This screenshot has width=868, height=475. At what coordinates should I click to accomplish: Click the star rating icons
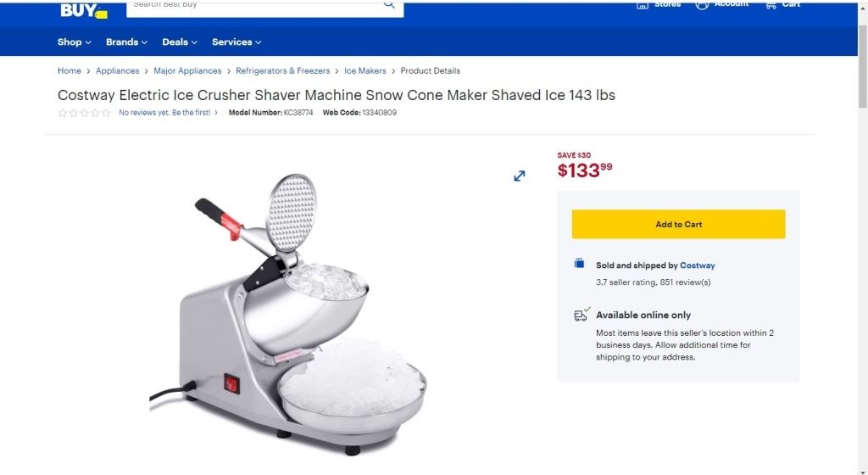pyautogui.click(x=84, y=113)
